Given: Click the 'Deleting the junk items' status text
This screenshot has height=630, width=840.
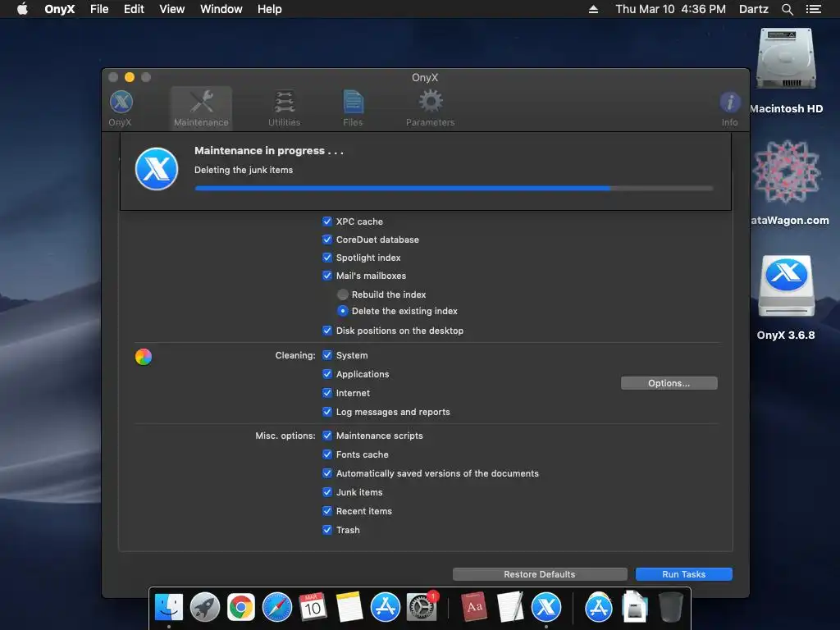Looking at the screenshot, I should (244, 170).
